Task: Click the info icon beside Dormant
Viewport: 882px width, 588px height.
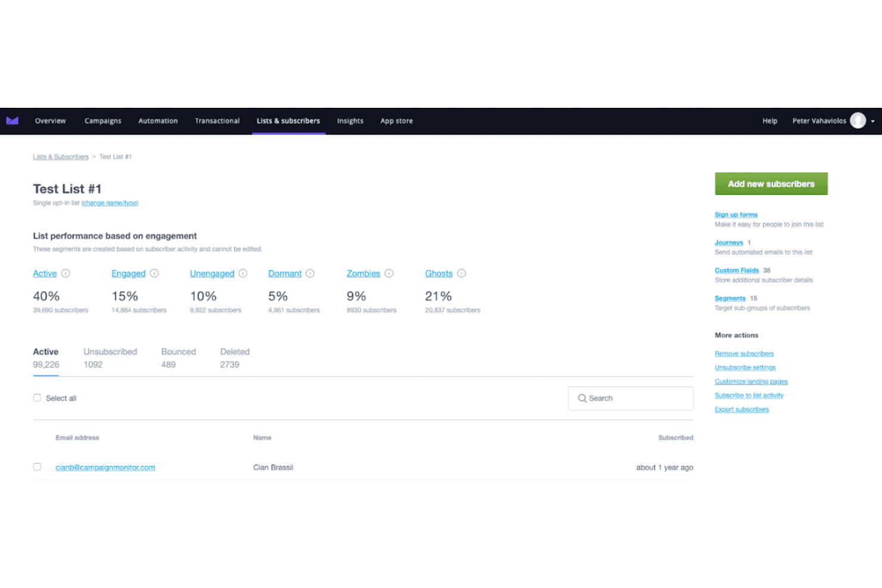Action: coord(310,273)
